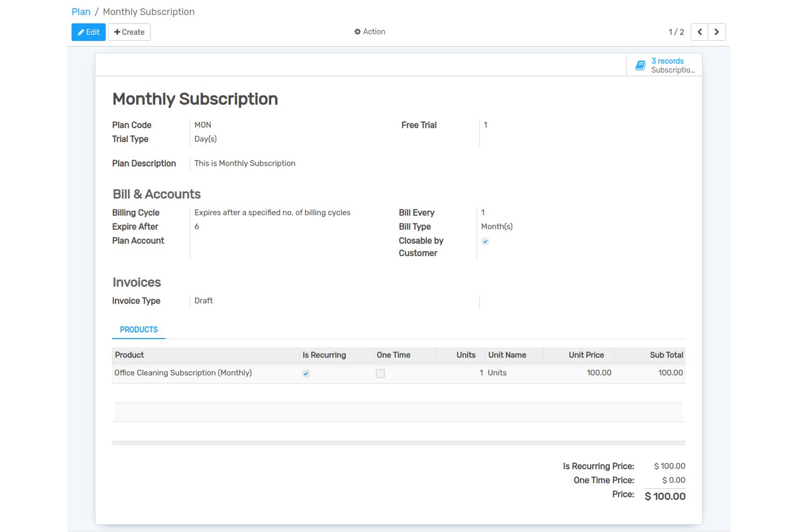Go to next record arrow
The height and width of the screenshot is (532, 798).
pyautogui.click(x=717, y=32)
